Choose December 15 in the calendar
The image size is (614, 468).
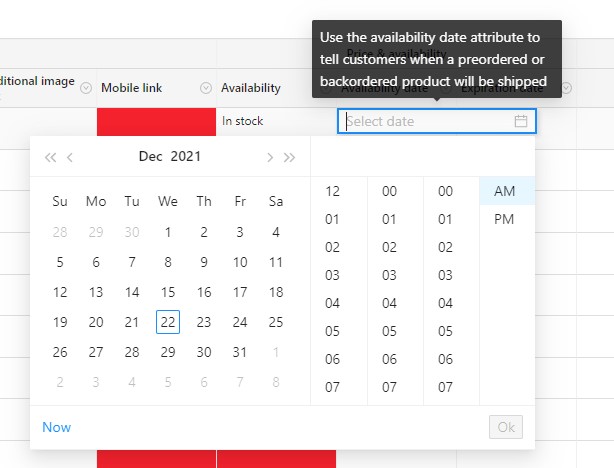[x=168, y=292]
